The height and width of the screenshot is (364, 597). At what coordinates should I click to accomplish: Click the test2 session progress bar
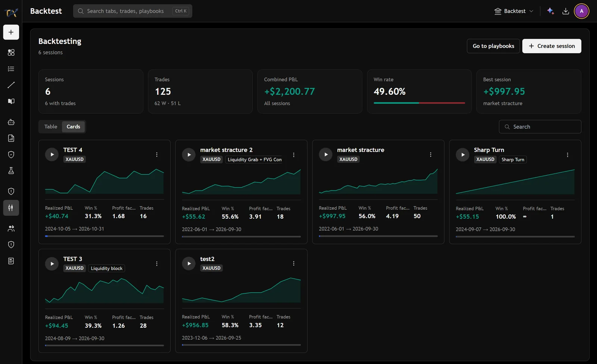tap(241, 345)
